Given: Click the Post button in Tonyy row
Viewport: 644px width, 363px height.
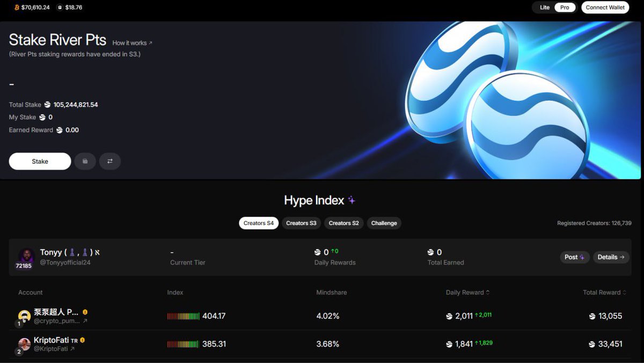Looking at the screenshot, I should 575,257.
